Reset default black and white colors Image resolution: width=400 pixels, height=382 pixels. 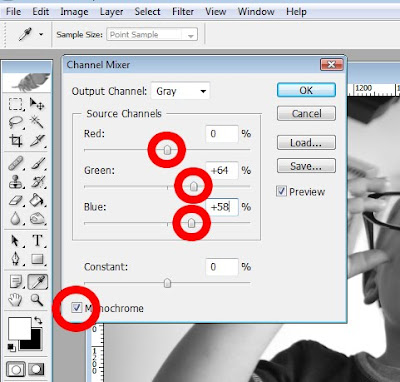(x=12, y=347)
